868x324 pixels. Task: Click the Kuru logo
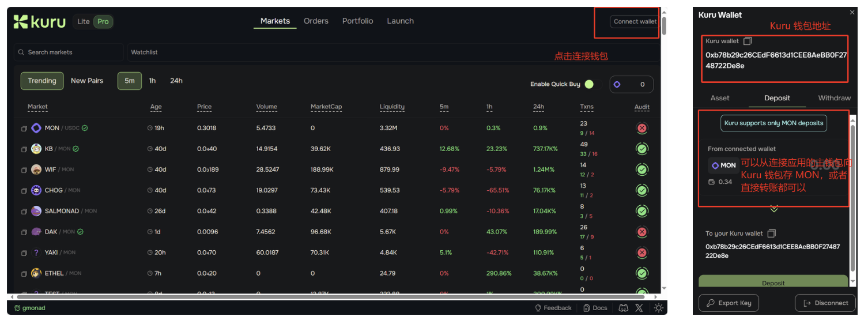[x=40, y=22]
